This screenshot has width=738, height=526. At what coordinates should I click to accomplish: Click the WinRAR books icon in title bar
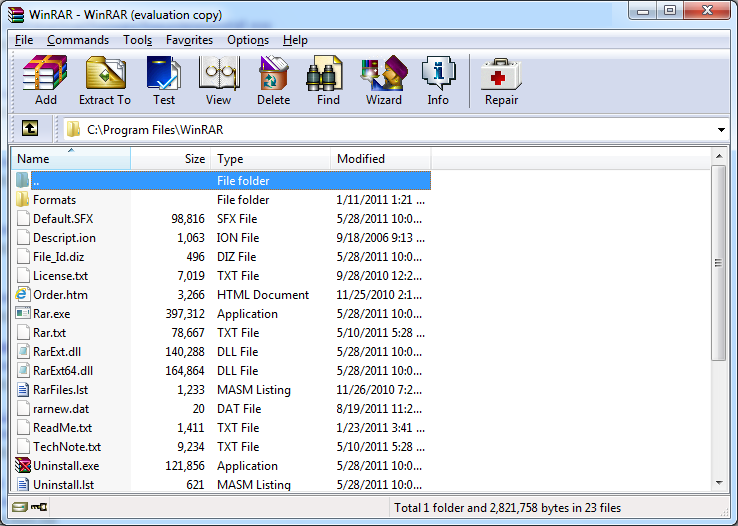pyautogui.click(x=16, y=15)
